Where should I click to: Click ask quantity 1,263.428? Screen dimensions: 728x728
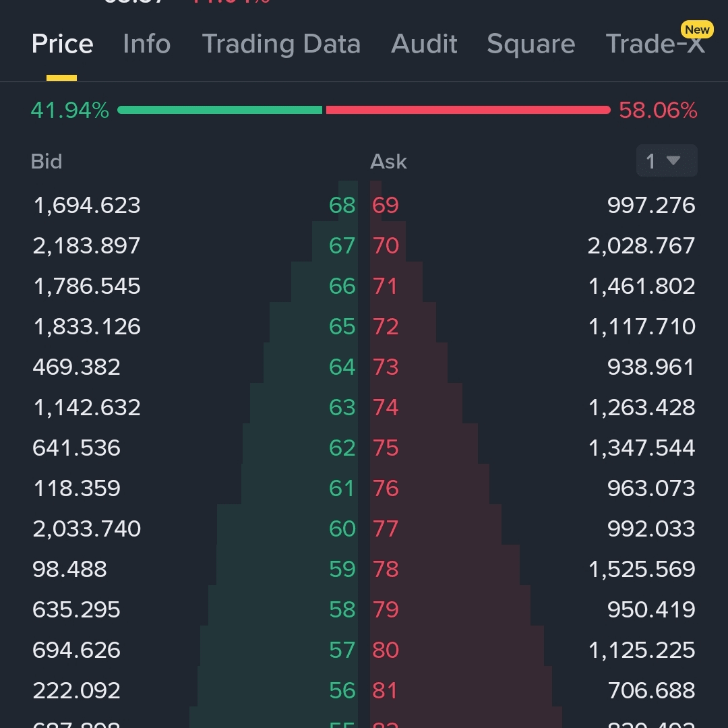coord(641,407)
